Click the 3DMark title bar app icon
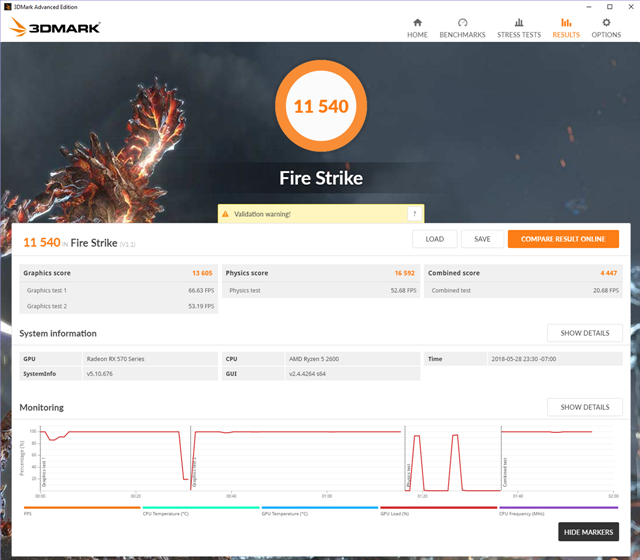Viewport: 640px width, 560px height. (x=7, y=7)
